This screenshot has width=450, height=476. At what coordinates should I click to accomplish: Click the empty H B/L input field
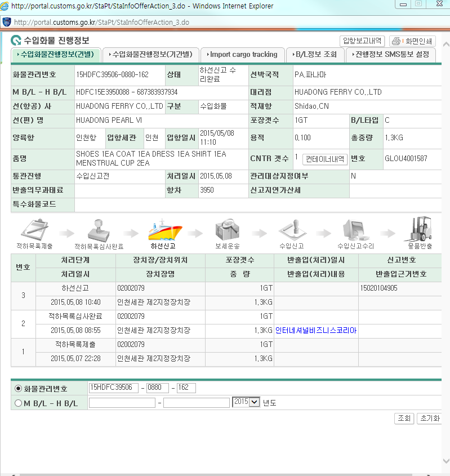pos(197,403)
